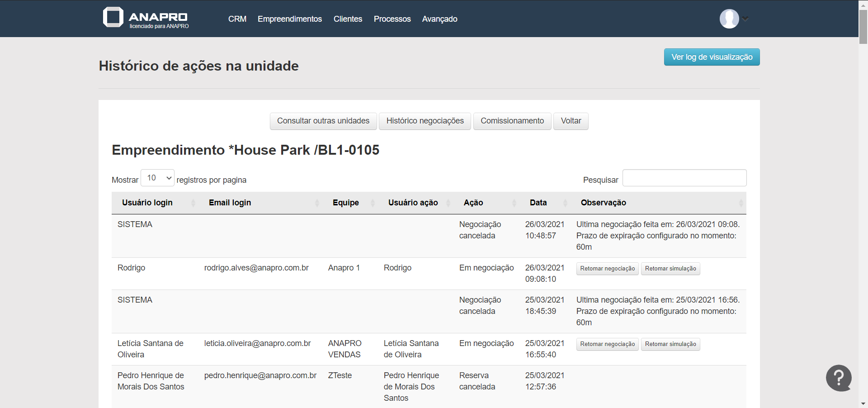Image resolution: width=868 pixels, height=408 pixels.
Task: Open the Processos menu
Action: 392,19
